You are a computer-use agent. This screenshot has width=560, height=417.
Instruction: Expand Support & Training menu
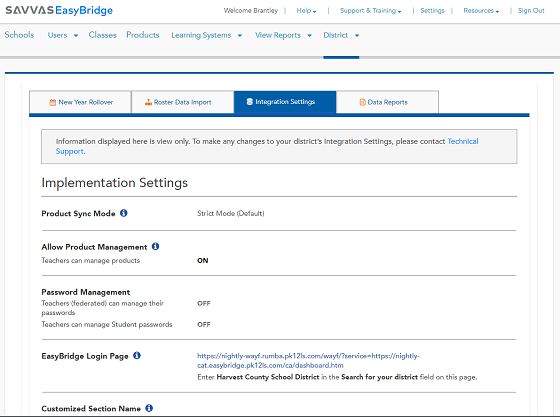370,11
